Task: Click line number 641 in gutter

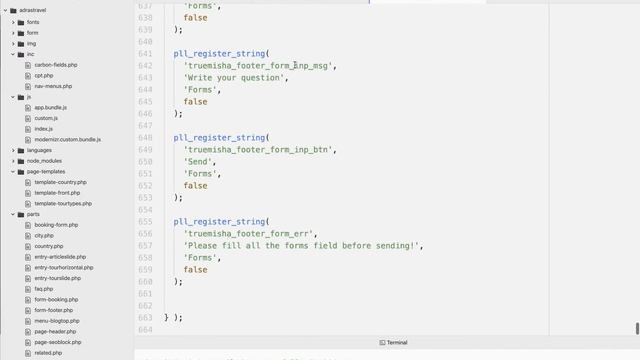Action: pyautogui.click(x=145, y=54)
